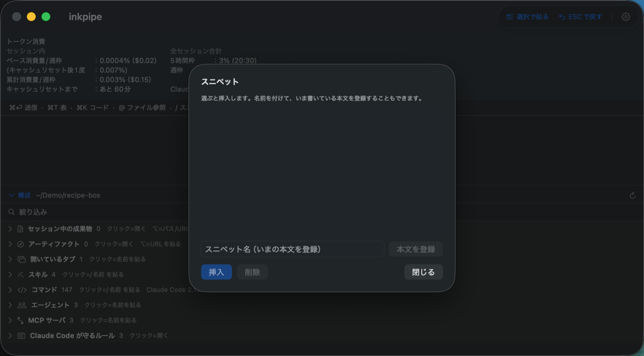Click the 全セッション合計 label
644x356 pixels.
pos(196,51)
